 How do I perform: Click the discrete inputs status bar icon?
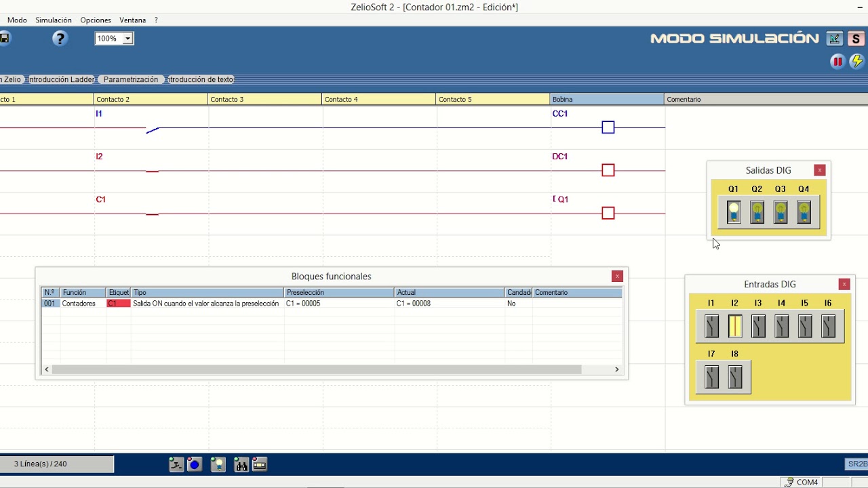(176, 464)
